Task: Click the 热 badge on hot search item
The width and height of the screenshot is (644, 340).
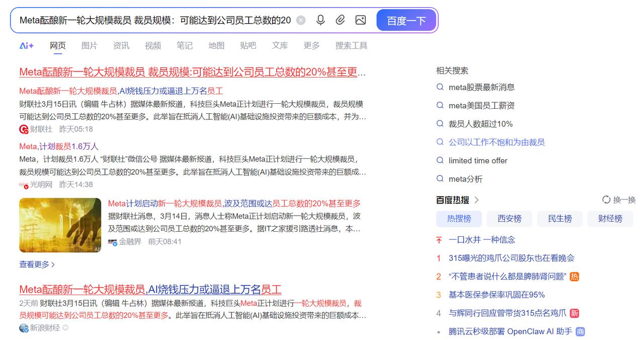Action: coord(575,277)
